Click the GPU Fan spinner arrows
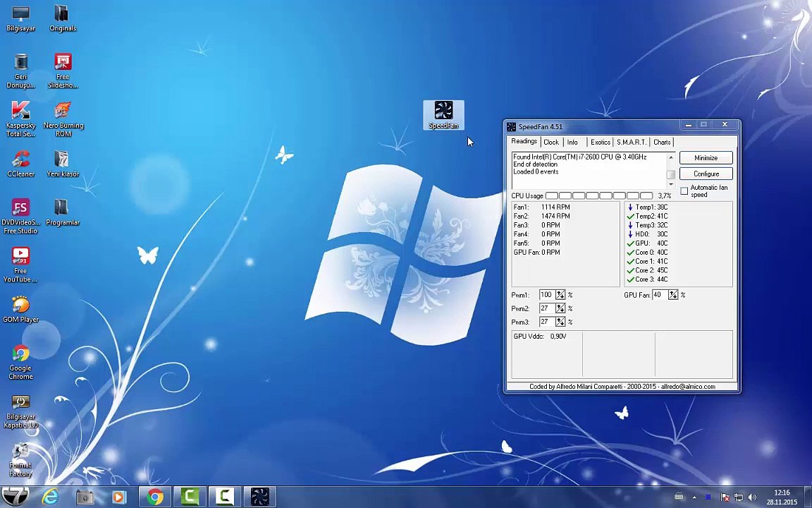The image size is (812, 508). coord(672,295)
